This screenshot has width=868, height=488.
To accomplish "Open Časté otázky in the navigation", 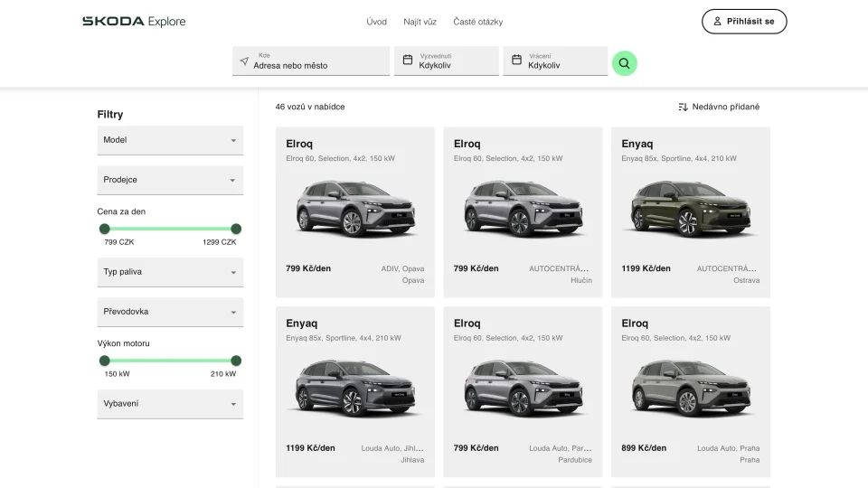I will (x=478, y=22).
